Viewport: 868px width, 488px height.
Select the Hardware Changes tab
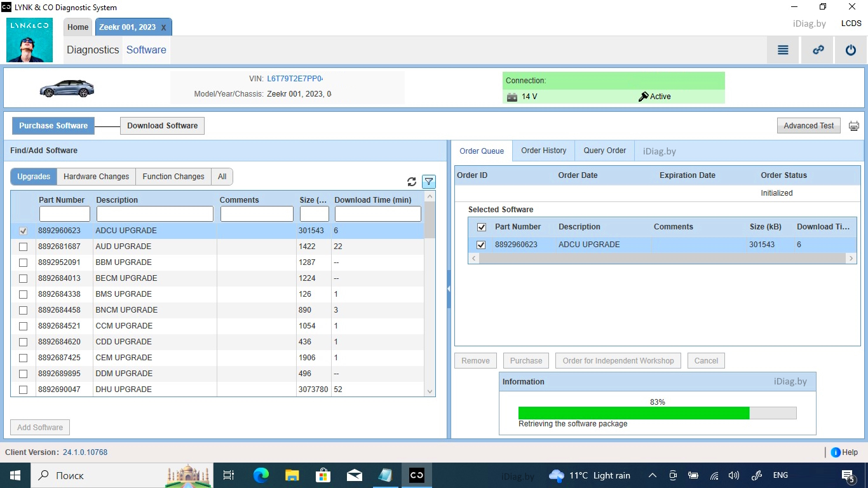tap(96, 177)
